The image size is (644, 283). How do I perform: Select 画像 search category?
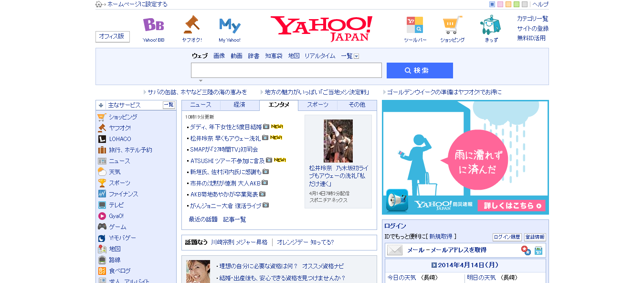[219, 56]
